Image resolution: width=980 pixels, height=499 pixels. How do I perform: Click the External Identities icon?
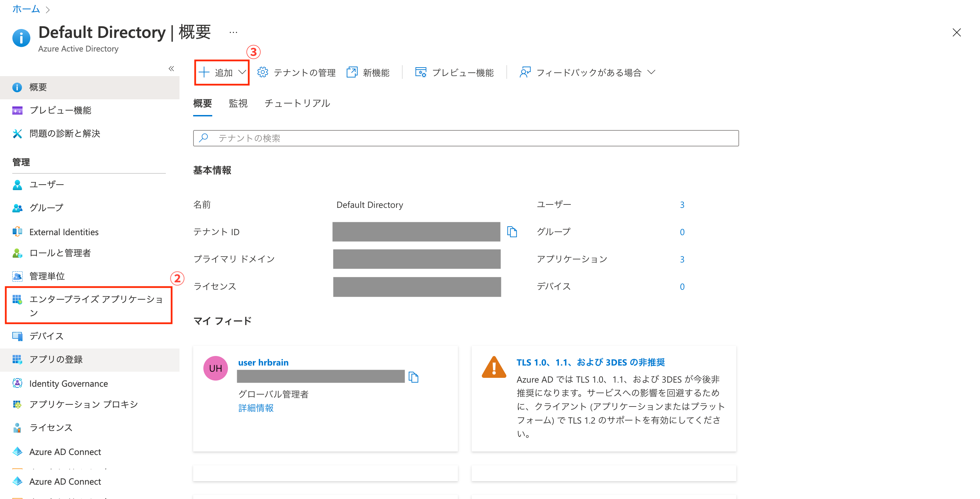(x=17, y=232)
